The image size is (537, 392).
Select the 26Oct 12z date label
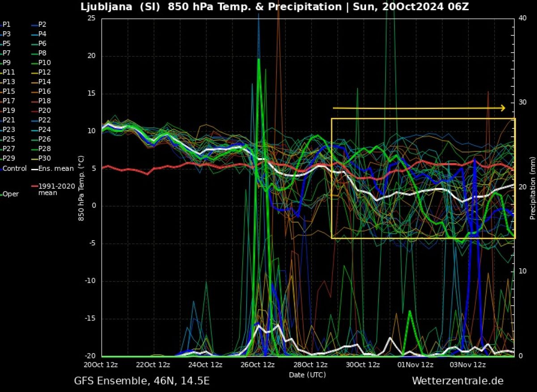click(257, 364)
